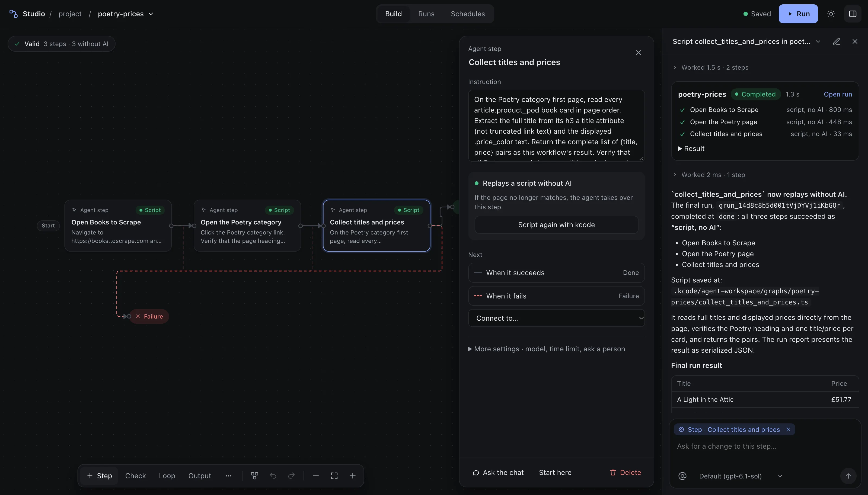Open the Default (gpt-6.1-sol) model dropdown
Screen dimensions: 868x495
[740, 476]
